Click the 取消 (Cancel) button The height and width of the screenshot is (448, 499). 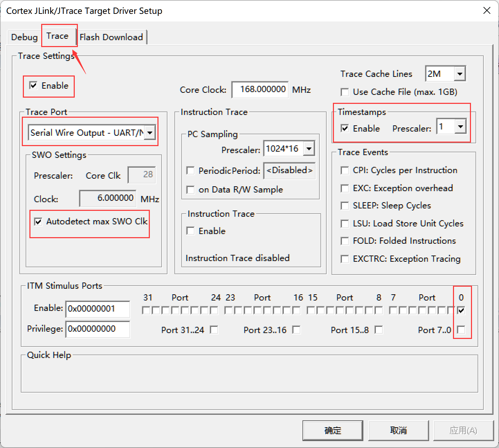(x=399, y=430)
